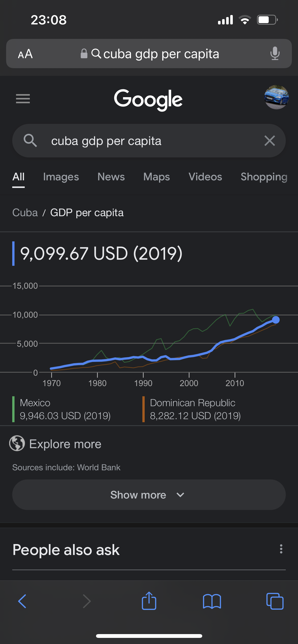Tap the Mexico 9,946.03 USD (2019) value
The image size is (298, 644).
(65, 416)
